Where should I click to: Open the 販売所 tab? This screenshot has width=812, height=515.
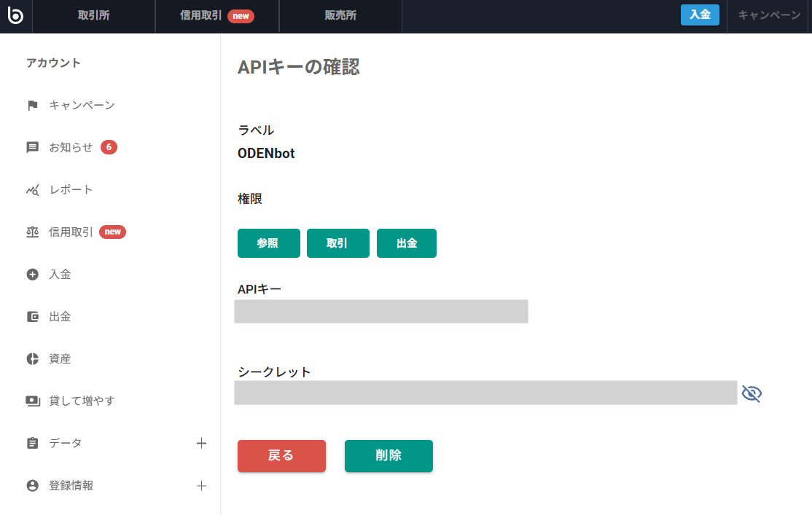pos(340,16)
